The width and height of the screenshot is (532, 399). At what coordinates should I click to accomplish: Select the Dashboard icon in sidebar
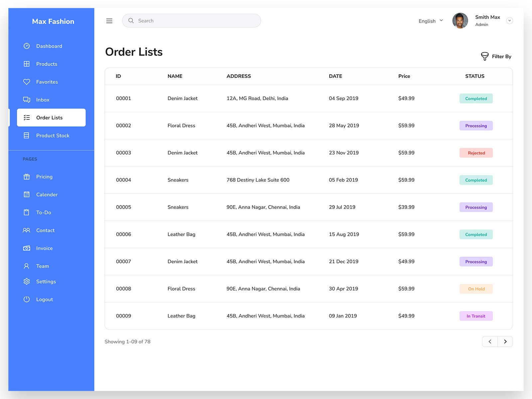(x=27, y=46)
